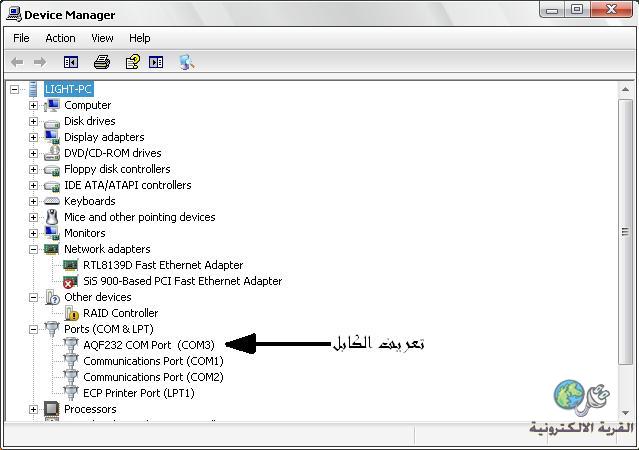Expand the Keyboards category
Screen dimensions: 639x450
[33, 201]
